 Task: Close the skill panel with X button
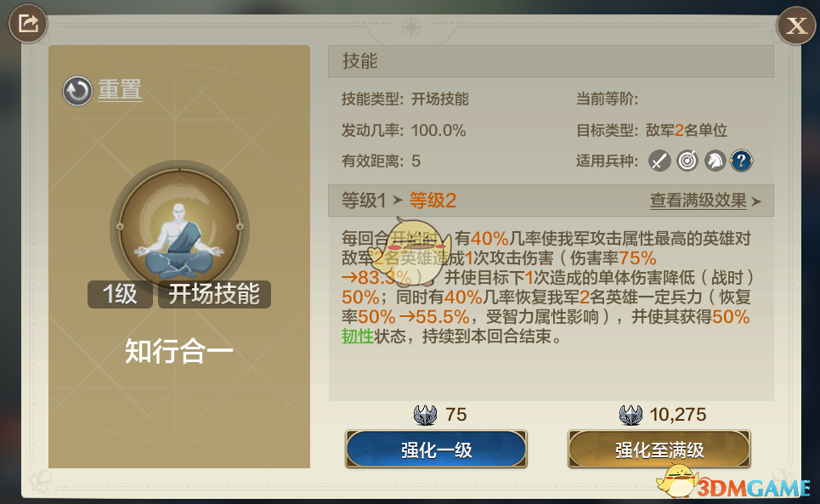796,25
